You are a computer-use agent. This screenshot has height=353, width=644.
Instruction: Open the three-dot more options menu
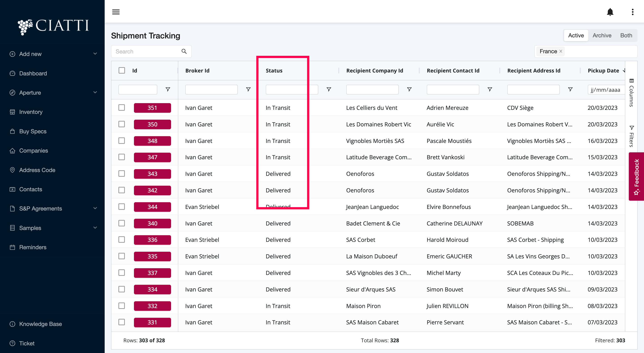pyautogui.click(x=633, y=12)
